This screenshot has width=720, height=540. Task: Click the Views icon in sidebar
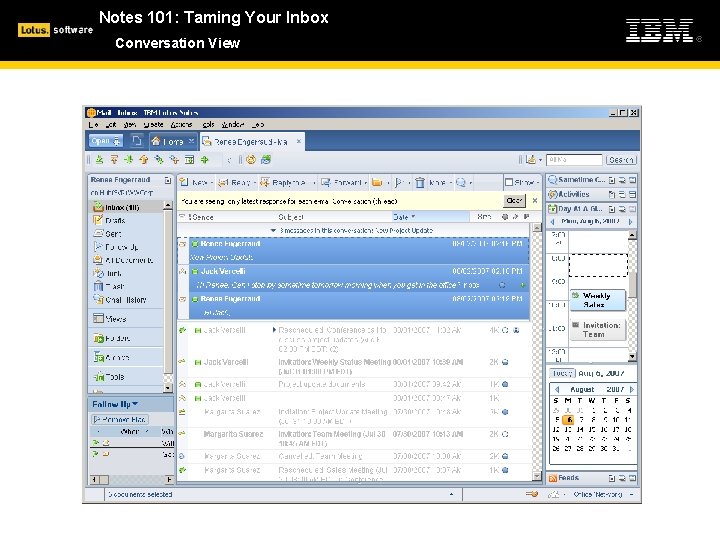pyautogui.click(x=98, y=318)
